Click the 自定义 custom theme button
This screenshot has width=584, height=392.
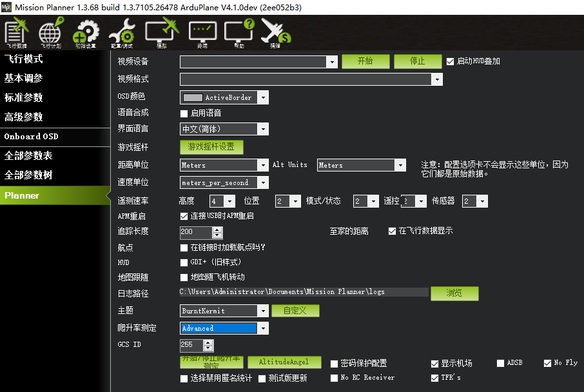295,311
